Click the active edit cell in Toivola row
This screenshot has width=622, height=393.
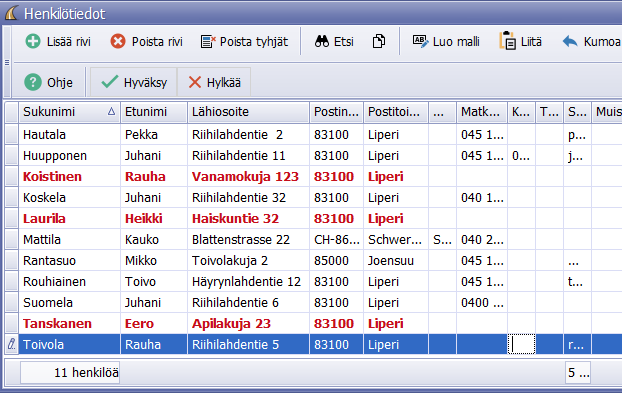(x=521, y=344)
